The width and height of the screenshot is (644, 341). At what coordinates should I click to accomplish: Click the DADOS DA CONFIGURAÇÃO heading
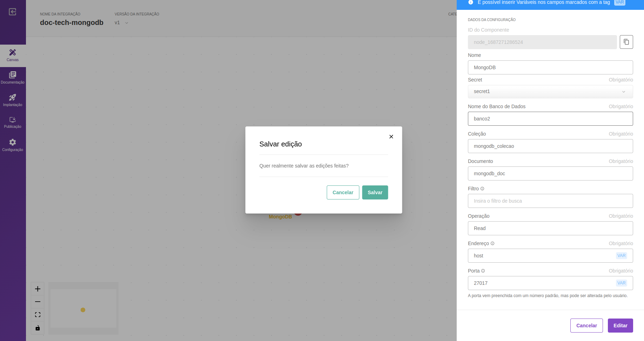pyautogui.click(x=492, y=20)
